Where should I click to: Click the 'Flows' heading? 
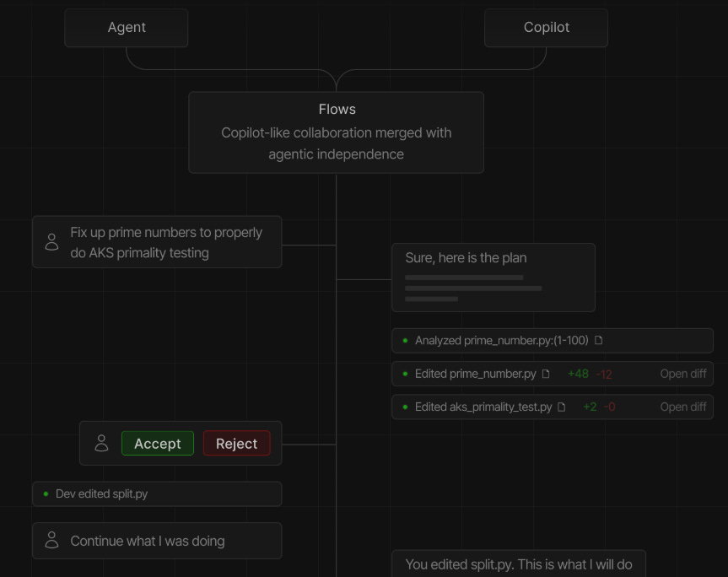[x=337, y=109]
